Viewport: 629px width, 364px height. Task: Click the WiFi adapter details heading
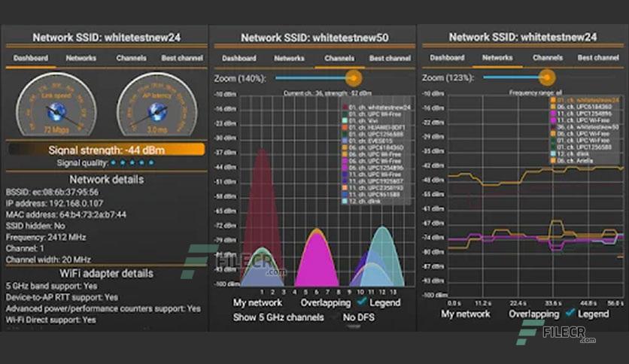pos(106,274)
